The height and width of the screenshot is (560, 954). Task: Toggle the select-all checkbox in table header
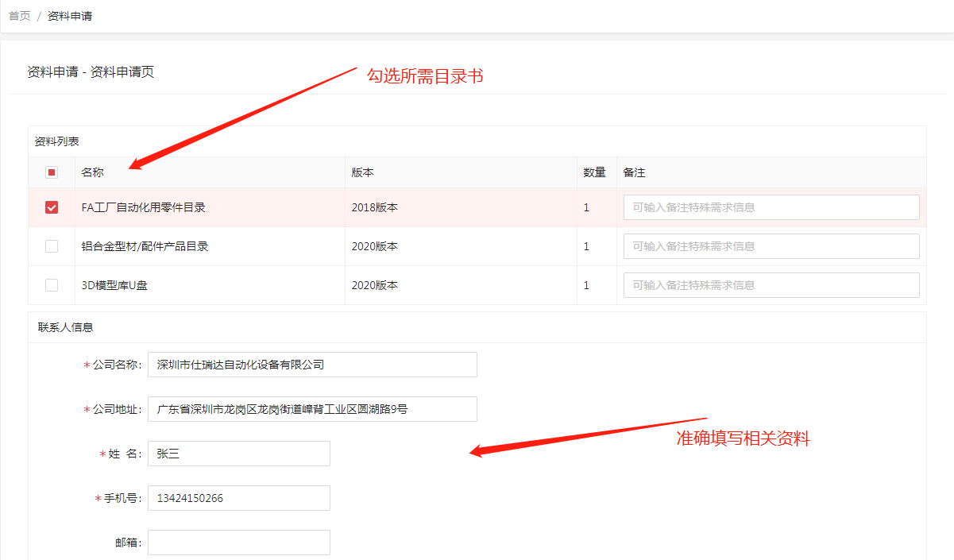click(52, 172)
